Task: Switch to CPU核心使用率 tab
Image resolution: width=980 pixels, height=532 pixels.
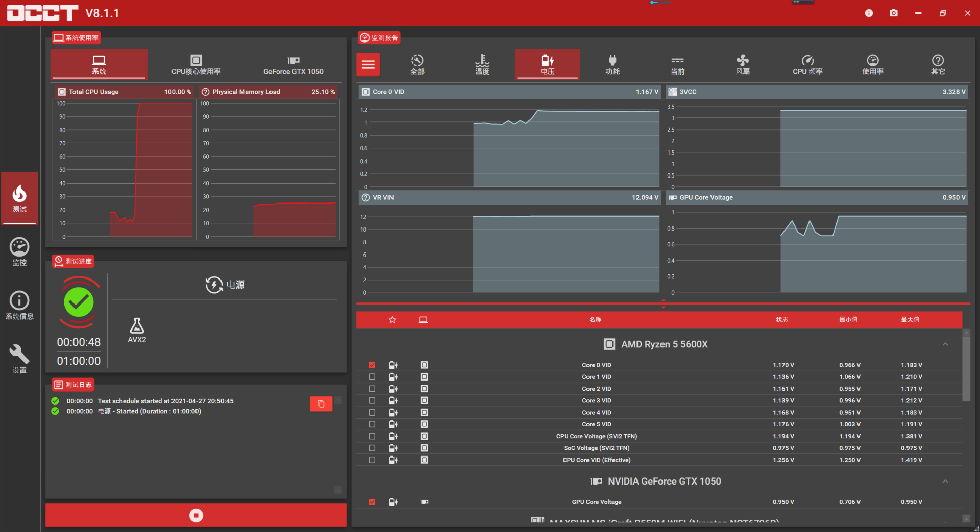Action: point(196,65)
